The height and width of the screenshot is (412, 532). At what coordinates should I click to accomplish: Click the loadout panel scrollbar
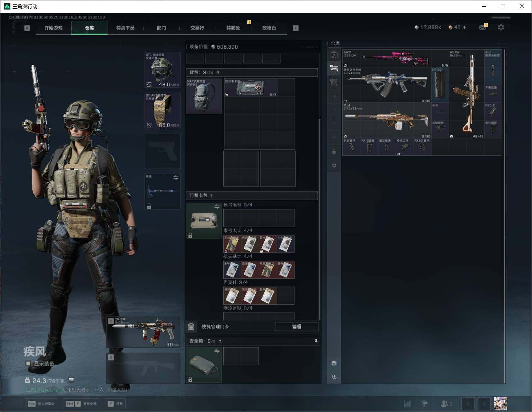(320, 219)
